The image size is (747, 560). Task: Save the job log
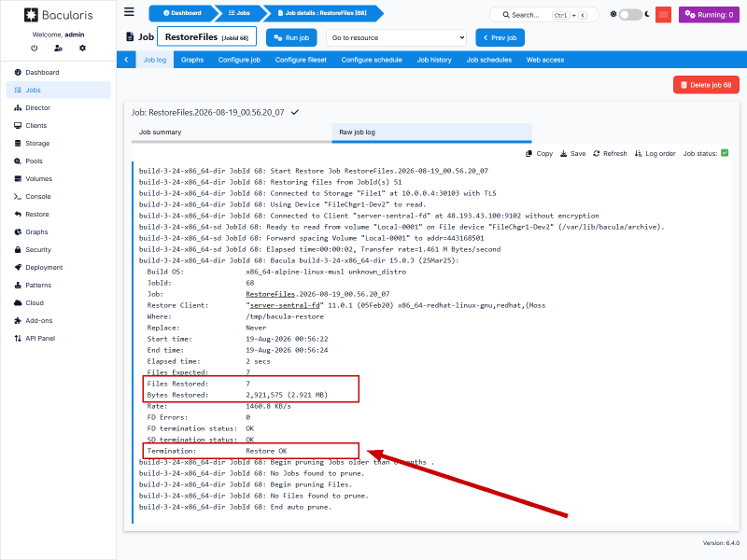[x=572, y=153]
